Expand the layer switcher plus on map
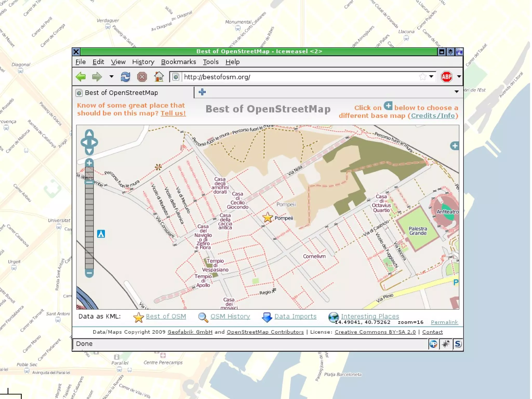Viewport: 532px width, 399px height. coord(455,146)
